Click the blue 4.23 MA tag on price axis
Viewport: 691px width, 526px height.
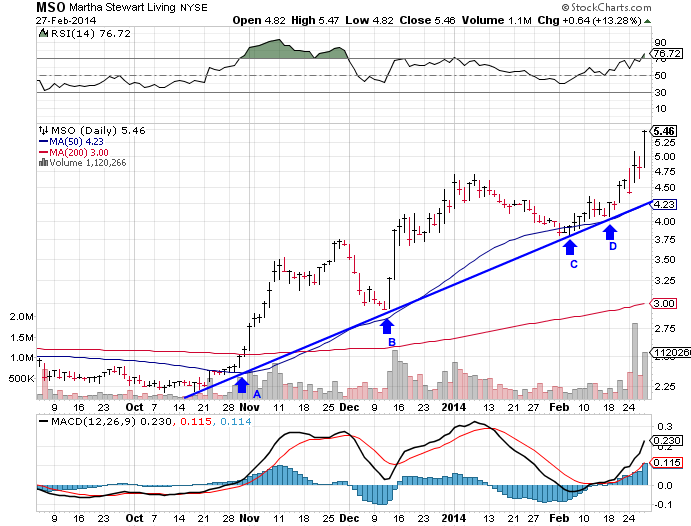[664, 204]
